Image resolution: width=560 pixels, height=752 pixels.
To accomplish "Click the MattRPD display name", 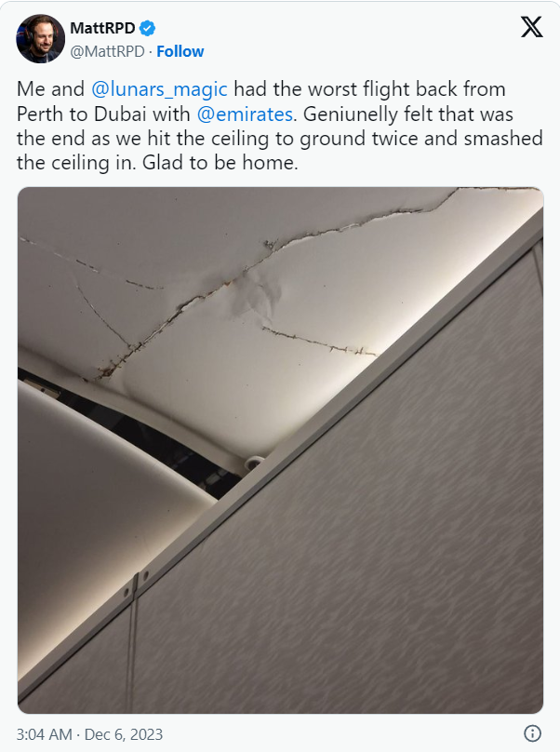I will coord(102,28).
